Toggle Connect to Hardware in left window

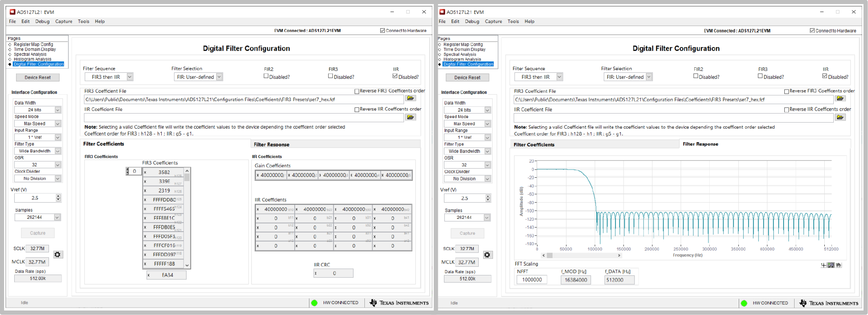tap(382, 31)
